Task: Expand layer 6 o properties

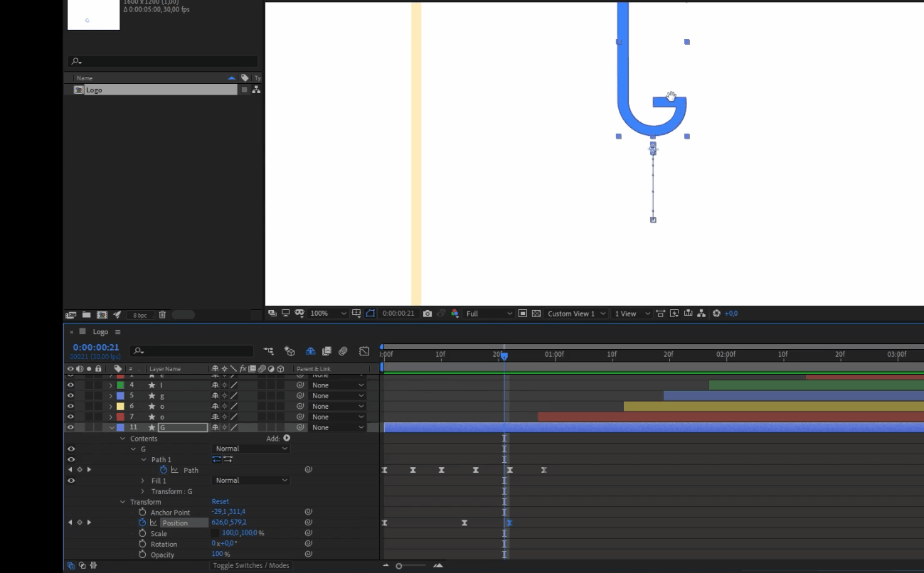Action: click(x=111, y=407)
